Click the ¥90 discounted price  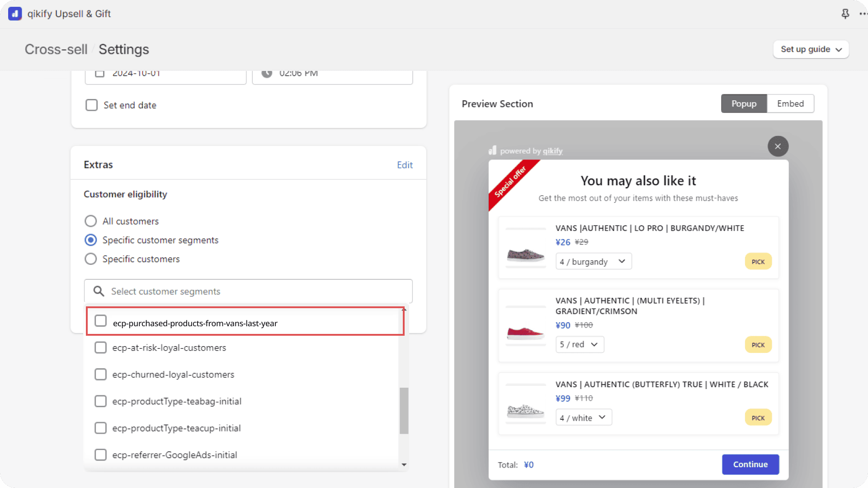563,325
